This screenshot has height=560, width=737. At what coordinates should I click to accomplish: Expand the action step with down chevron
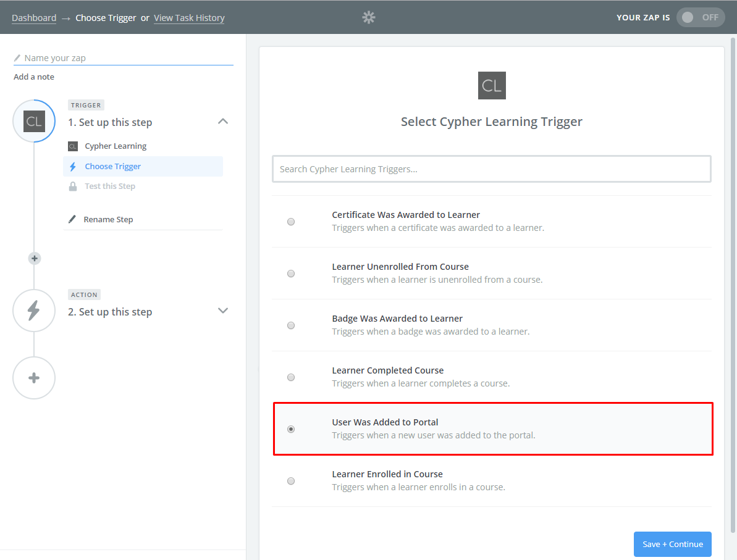click(223, 311)
